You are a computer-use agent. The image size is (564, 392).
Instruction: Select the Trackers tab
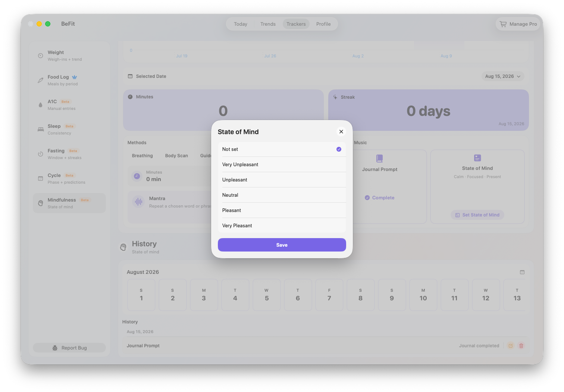click(296, 24)
